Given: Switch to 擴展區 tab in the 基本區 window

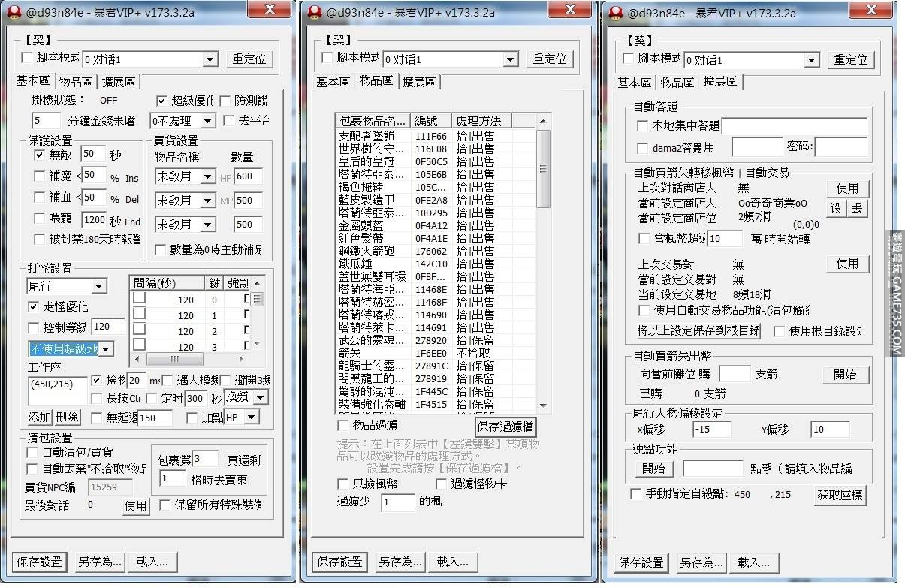Looking at the screenshot, I should point(119,83).
